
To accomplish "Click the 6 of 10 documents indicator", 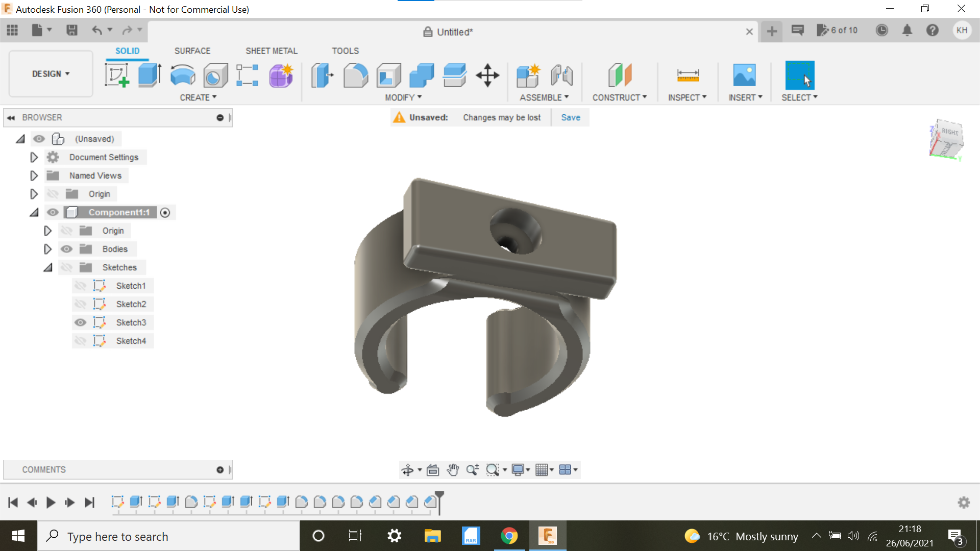I will 837,31.
